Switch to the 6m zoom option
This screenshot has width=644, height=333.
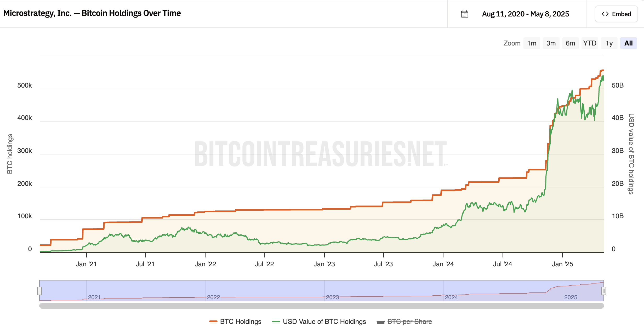coord(570,43)
